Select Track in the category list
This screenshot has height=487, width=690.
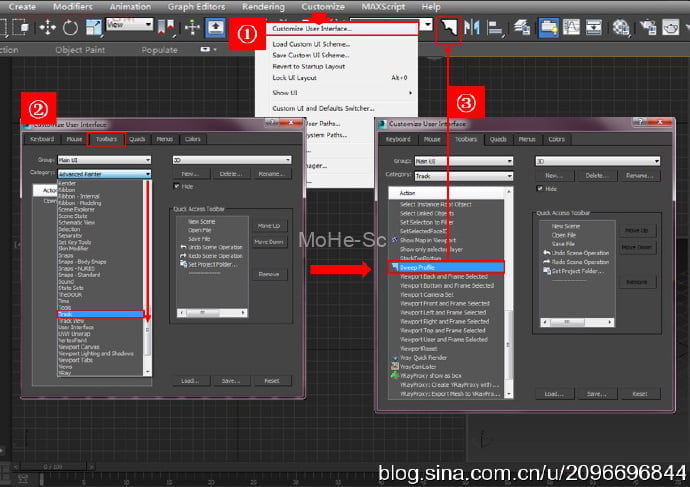tap(100, 341)
